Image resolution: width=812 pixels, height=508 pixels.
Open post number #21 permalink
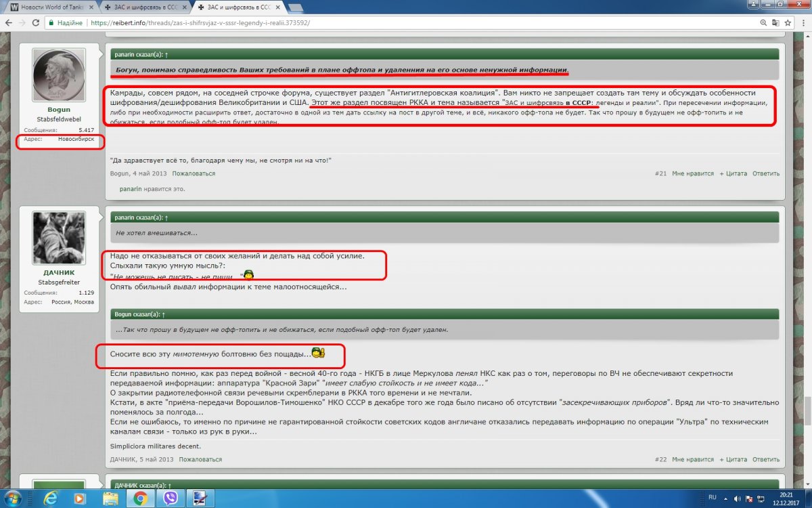661,173
